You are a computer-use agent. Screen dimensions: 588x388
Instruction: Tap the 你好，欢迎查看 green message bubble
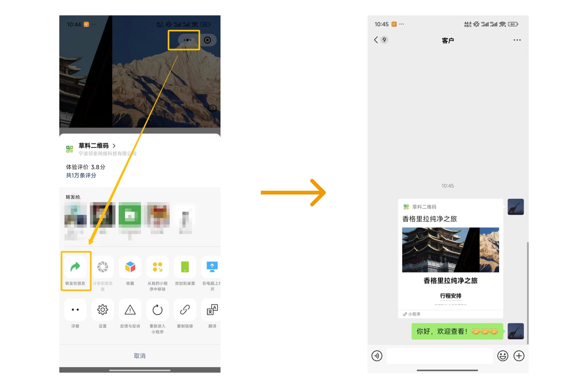click(457, 331)
